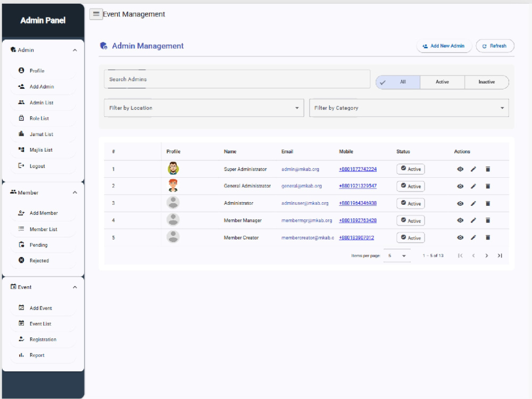The height and width of the screenshot is (399, 532).
Task: Open Report in the sidebar
Action: pyautogui.click(x=43, y=355)
